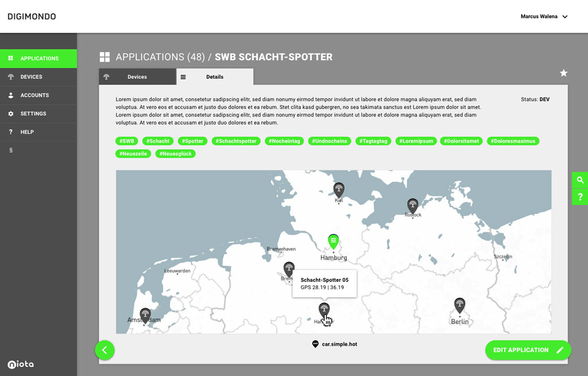Screen dimensions: 588x376
Task: Open Settings in the sidebar
Action: 38,114
